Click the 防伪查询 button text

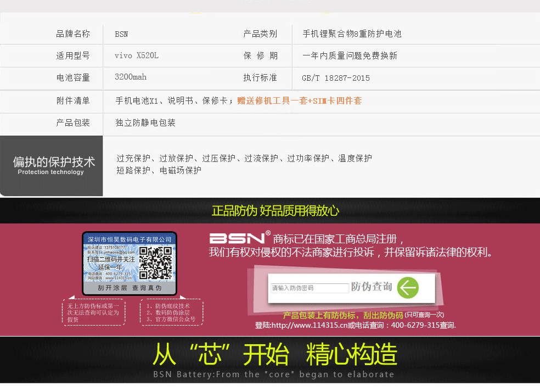click(372, 287)
